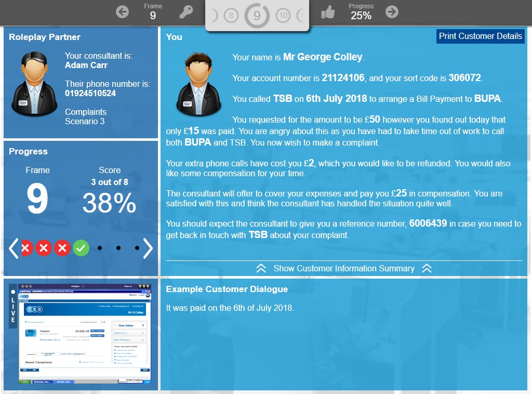Click the '3 out of 8' score text
This screenshot has width=532, height=394.
[x=110, y=182]
